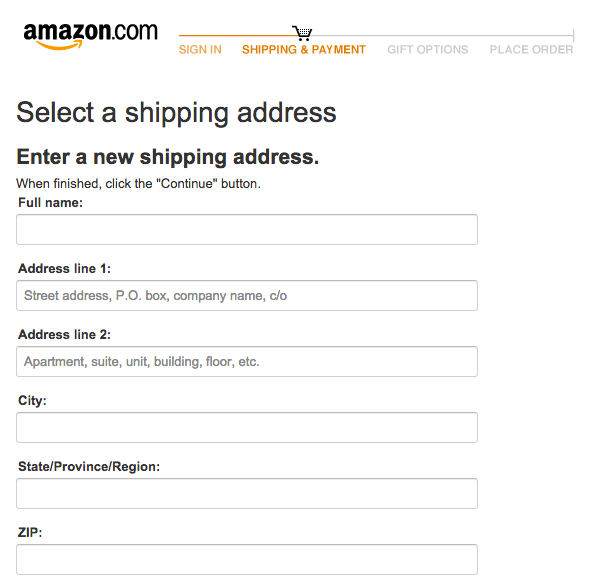Click the "Full name:" label
Screen dimensions: 597x588
[50, 203]
